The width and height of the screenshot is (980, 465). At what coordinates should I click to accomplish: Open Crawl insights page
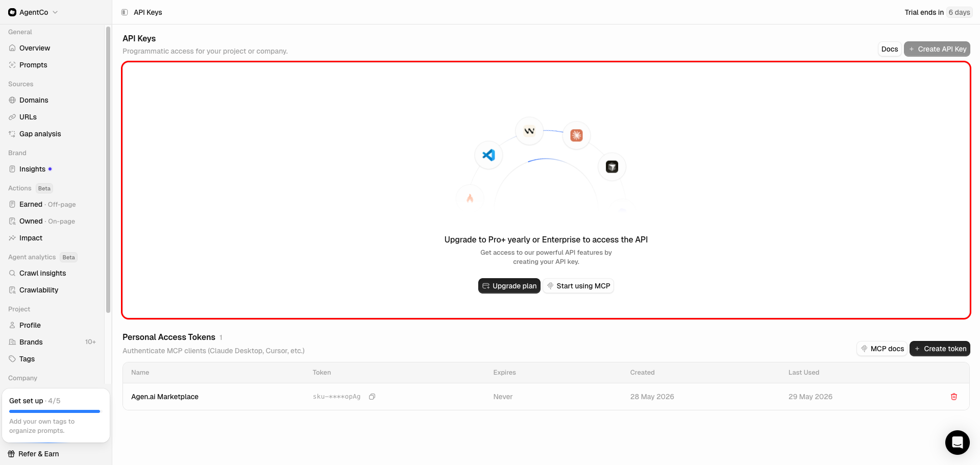click(42, 273)
